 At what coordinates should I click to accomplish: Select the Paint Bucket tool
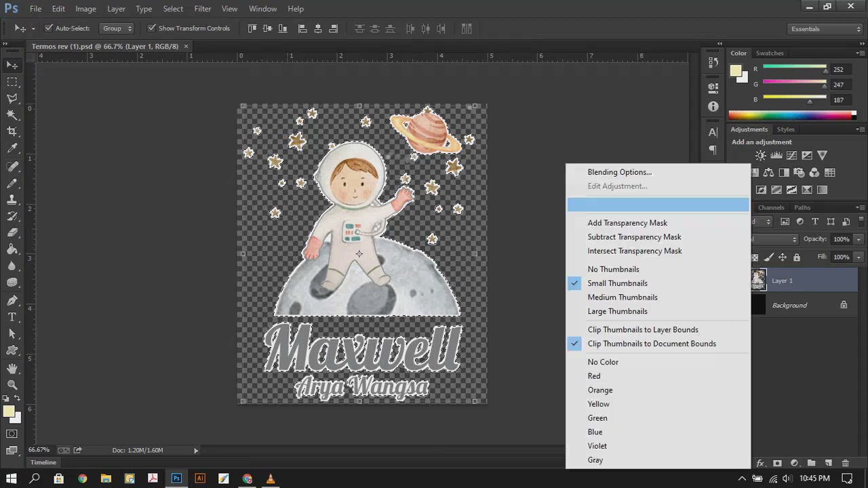tap(12, 249)
